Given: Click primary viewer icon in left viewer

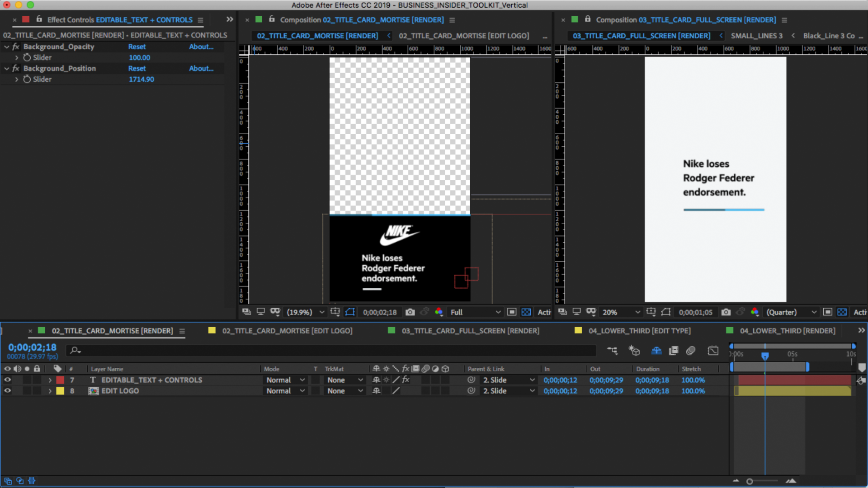Looking at the screenshot, I should coord(261,312).
